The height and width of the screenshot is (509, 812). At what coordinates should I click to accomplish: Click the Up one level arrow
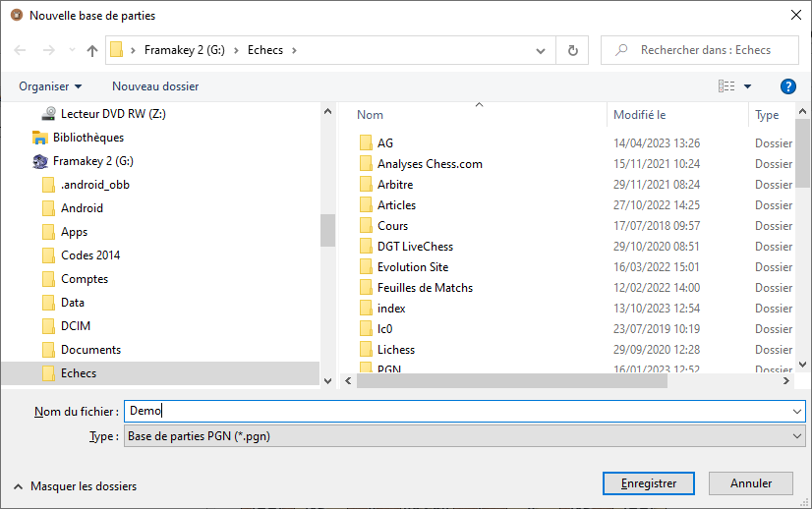point(92,50)
